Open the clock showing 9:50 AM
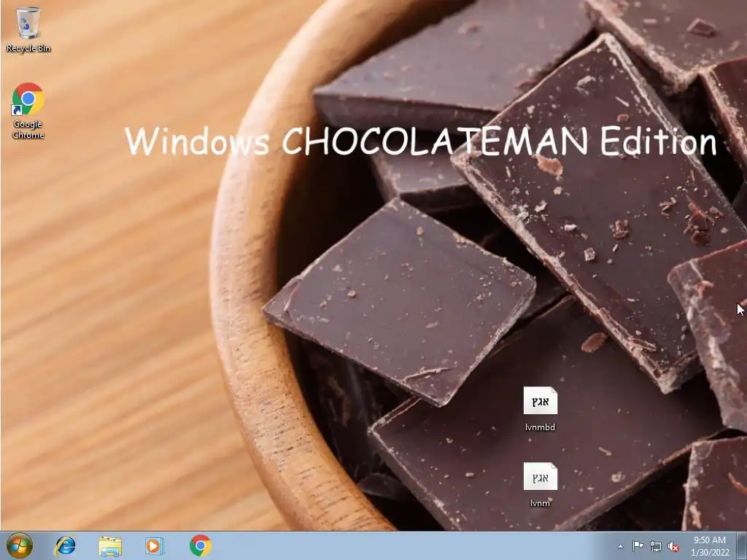Image resolution: width=747 pixels, height=560 pixels. (710, 546)
